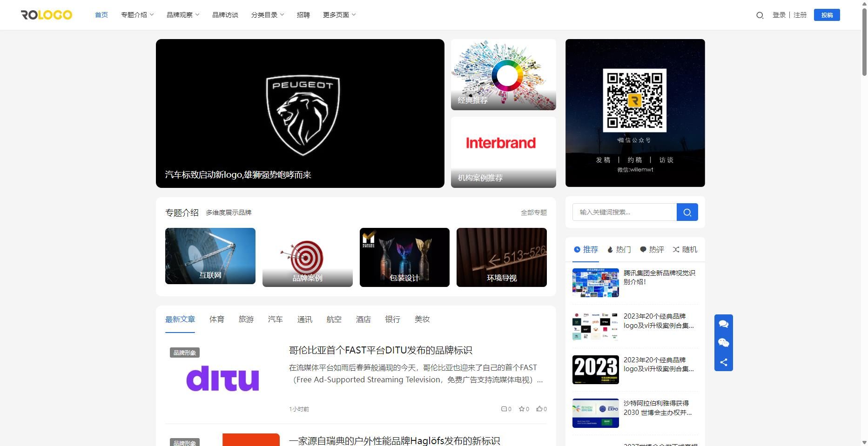Click the 登录 link

[x=779, y=15]
